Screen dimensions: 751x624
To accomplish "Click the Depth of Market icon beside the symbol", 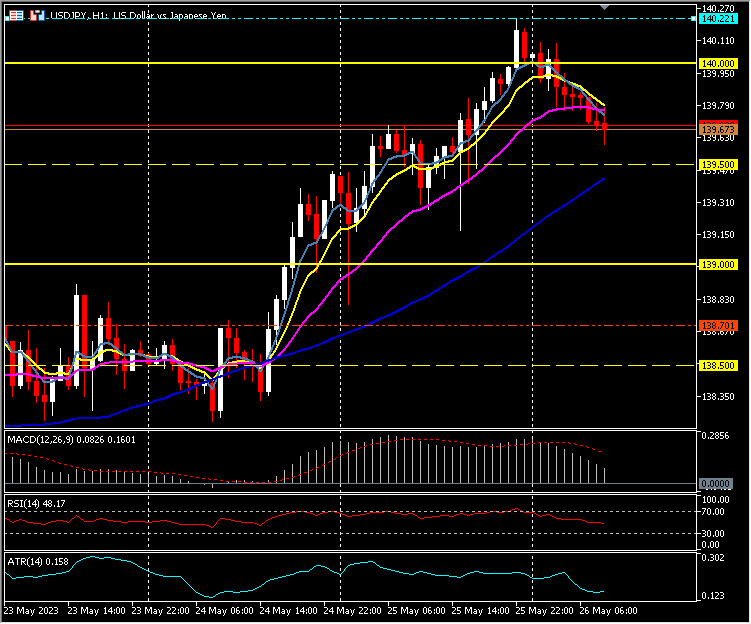I will tap(37, 17).
